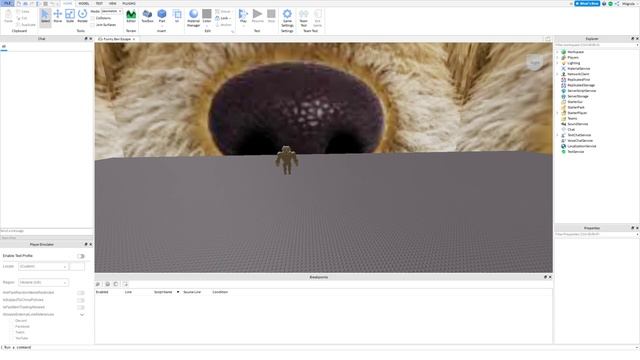Switch to the HOME ribbon tab
Screen dimensions: 640x360
coord(68,3)
